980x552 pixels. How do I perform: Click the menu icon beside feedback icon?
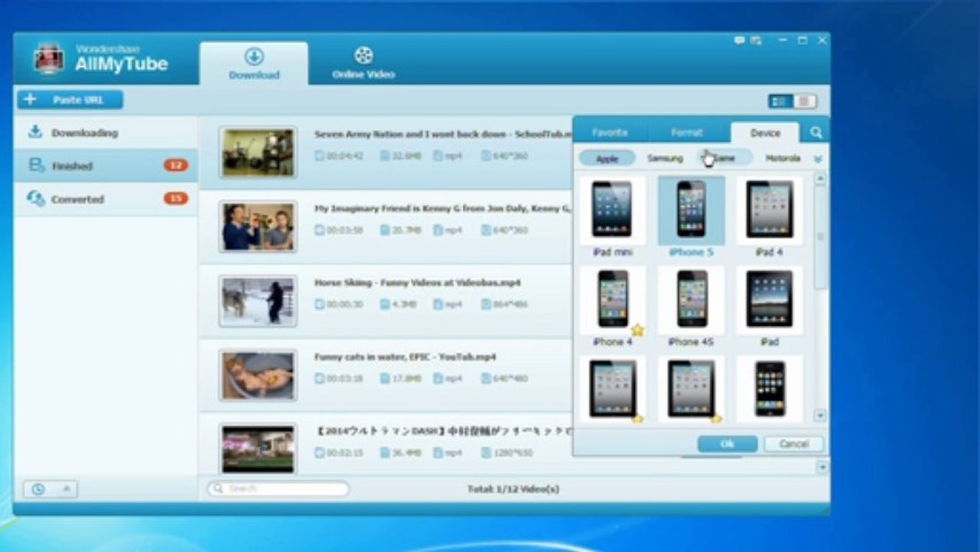click(x=755, y=40)
